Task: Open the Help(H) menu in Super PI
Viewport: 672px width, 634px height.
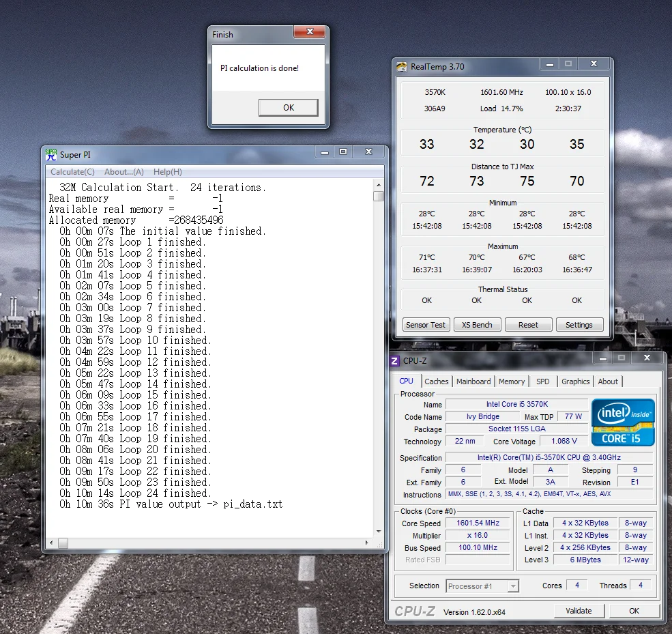Action: click(168, 172)
